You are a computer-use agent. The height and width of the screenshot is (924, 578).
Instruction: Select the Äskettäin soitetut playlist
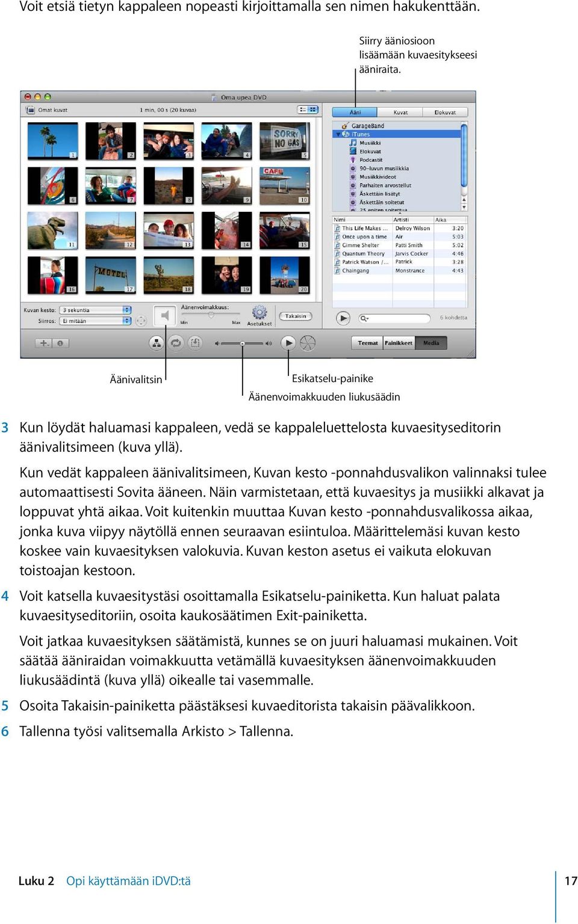pos(382,202)
